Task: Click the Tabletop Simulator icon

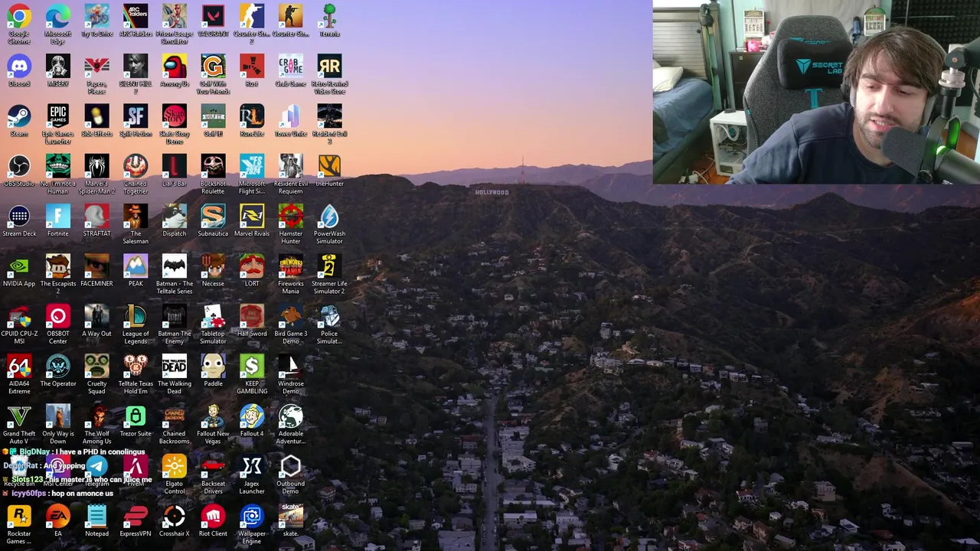Action: (x=213, y=316)
